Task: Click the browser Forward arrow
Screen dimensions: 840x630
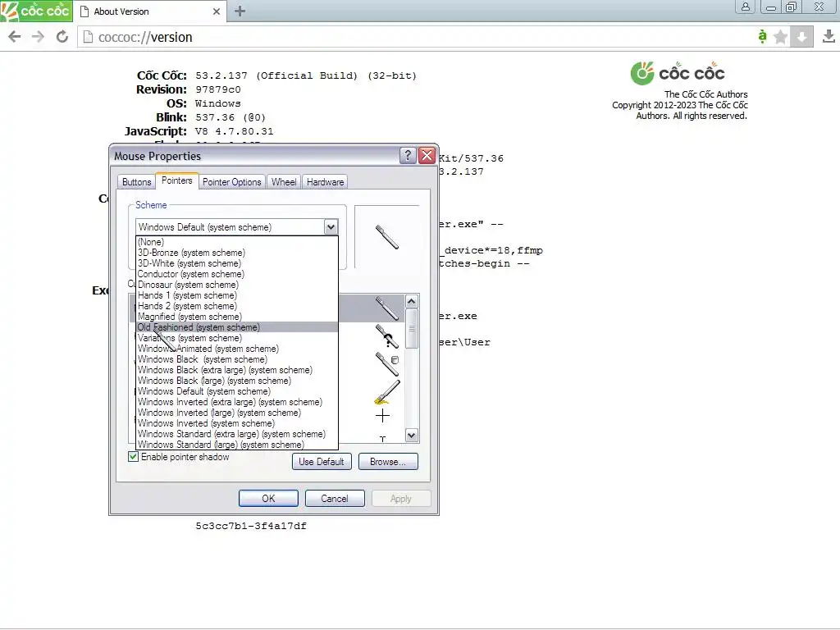Action: [38, 37]
